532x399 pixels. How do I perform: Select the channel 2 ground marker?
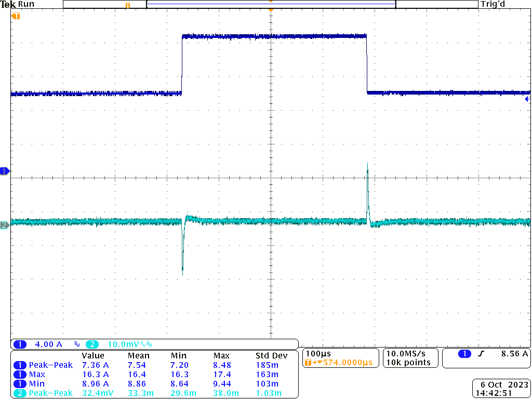tap(4, 225)
